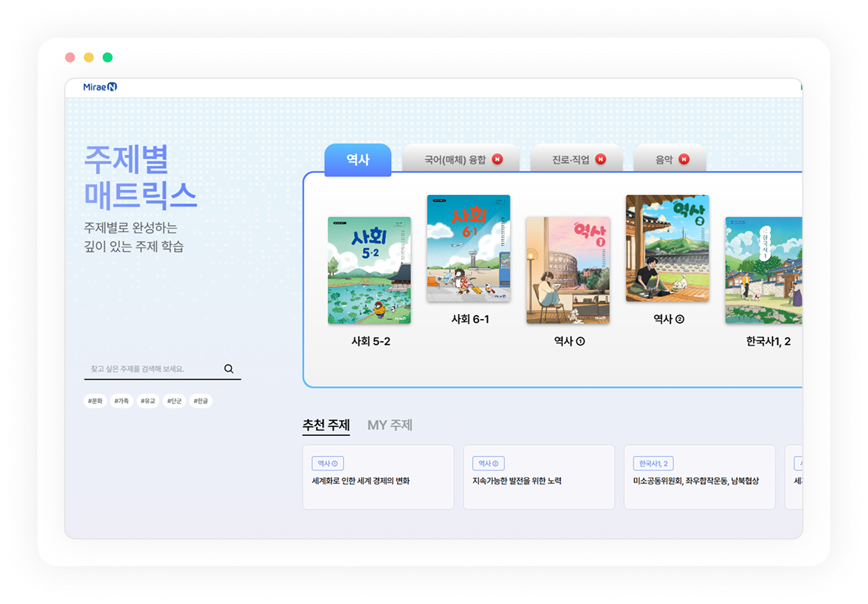Select the #유교 hashtag chip
Viewport: 868px width, 604px height.
pyautogui.click(x=148, y=401)
